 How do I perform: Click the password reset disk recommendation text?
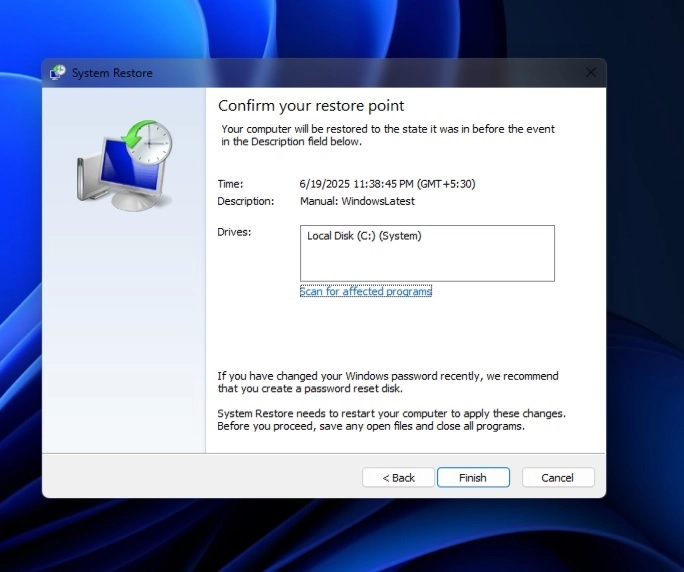[x=388, y=382]
